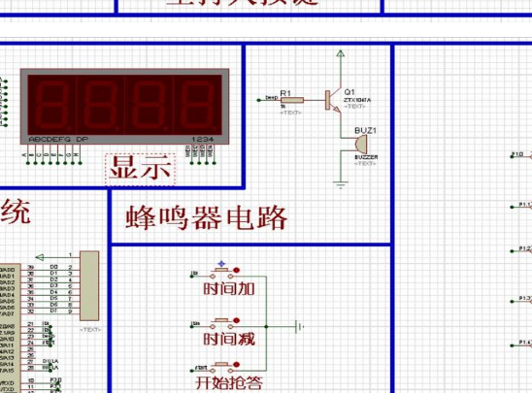Select the four-digit seven-segment display component
This screenshot has width=532, height=393.
[125, 107]
